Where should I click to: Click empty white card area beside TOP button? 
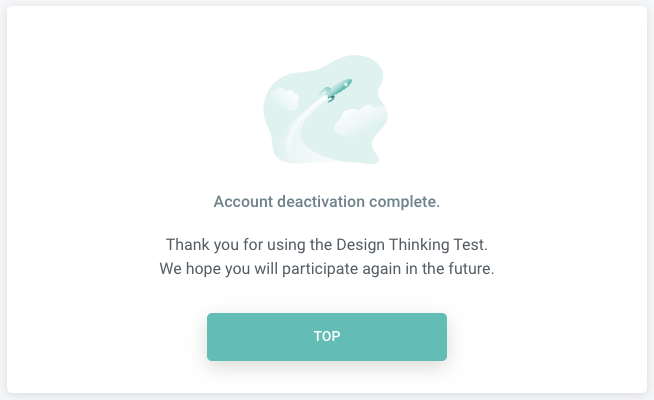[542, 337]
